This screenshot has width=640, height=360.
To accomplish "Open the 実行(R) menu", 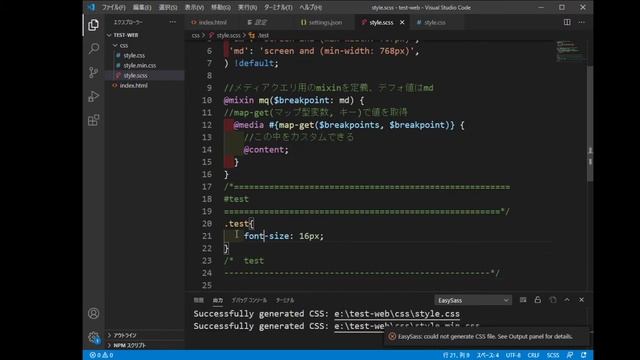I will tap(247, 7).
